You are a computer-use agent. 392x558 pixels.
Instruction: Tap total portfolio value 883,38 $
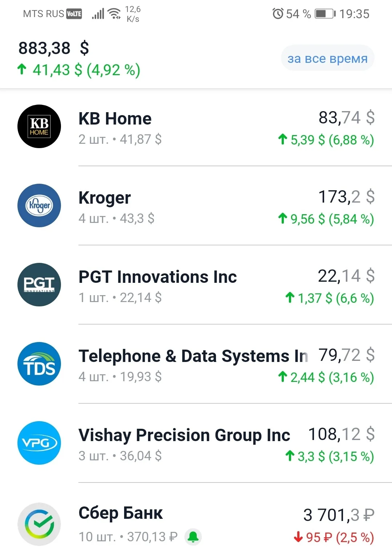pyautogui.click(x=54, y=48)
